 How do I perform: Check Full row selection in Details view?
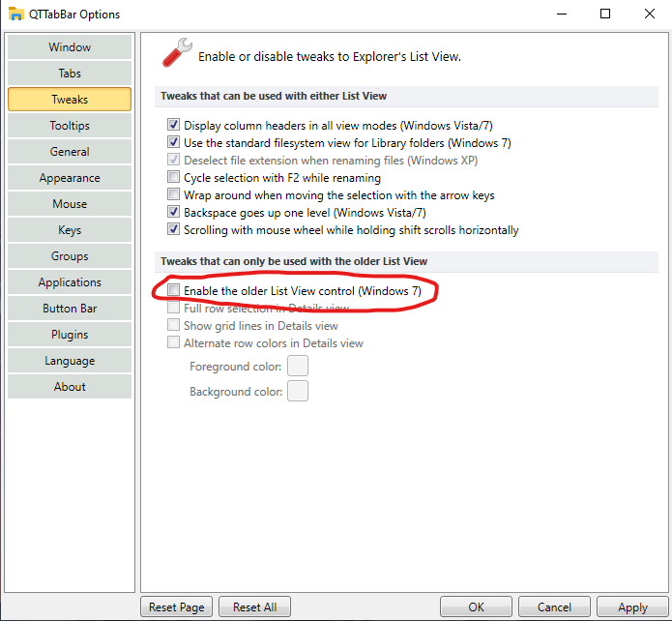174,308
